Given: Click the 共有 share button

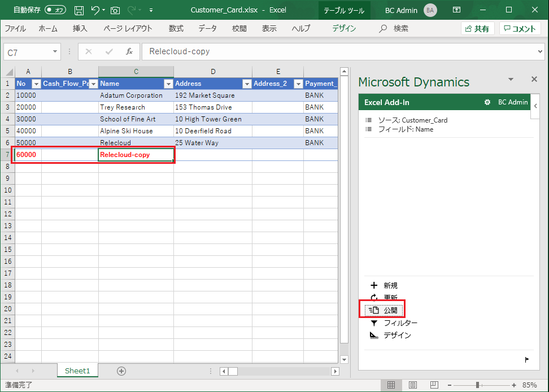Looking at the screenshot, I should (478, 29).
